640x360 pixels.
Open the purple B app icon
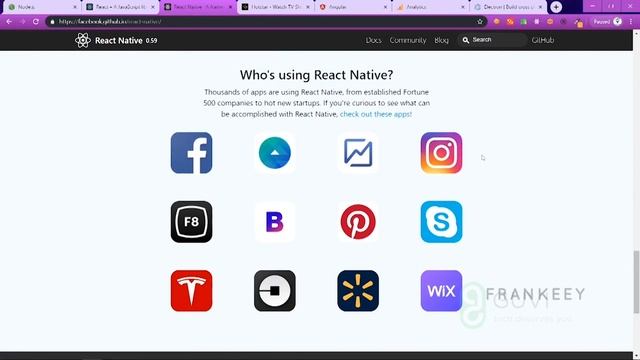tap(275, 222)
